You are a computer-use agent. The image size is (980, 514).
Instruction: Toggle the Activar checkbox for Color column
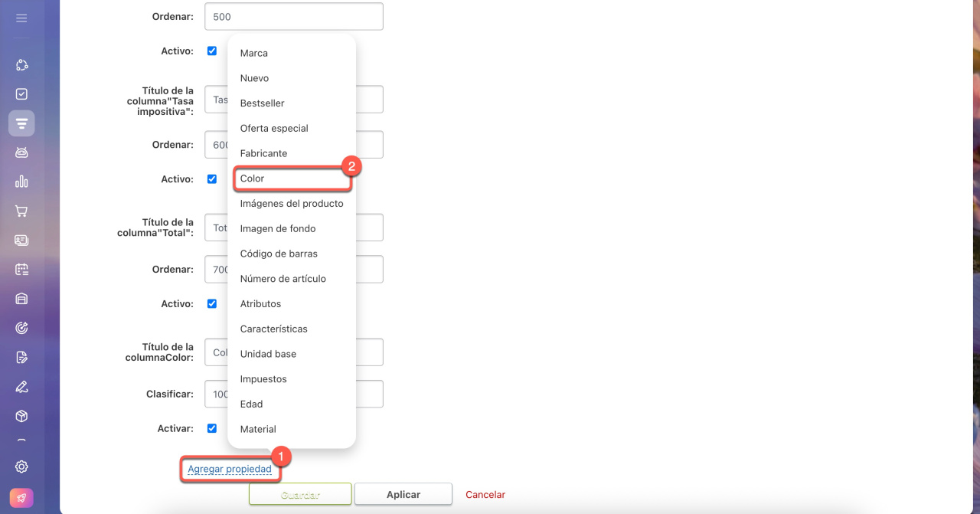tap(212, 429)
